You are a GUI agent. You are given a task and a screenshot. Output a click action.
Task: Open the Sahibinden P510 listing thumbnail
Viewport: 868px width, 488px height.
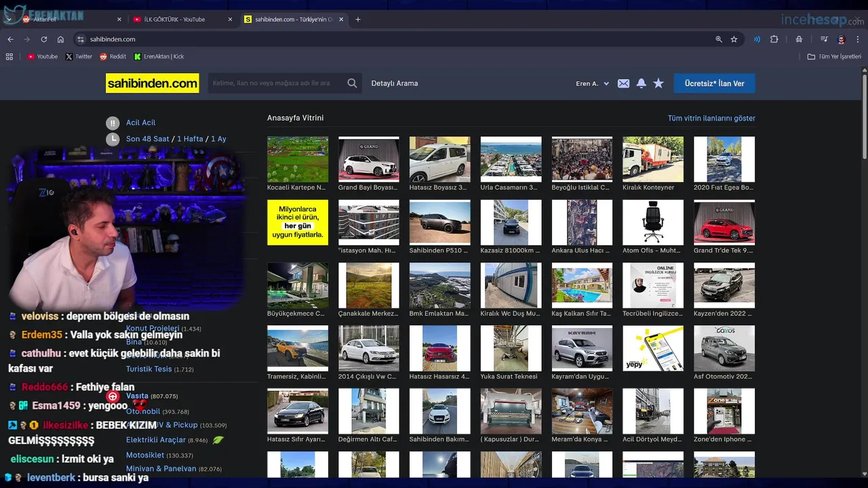pos(440,222)
